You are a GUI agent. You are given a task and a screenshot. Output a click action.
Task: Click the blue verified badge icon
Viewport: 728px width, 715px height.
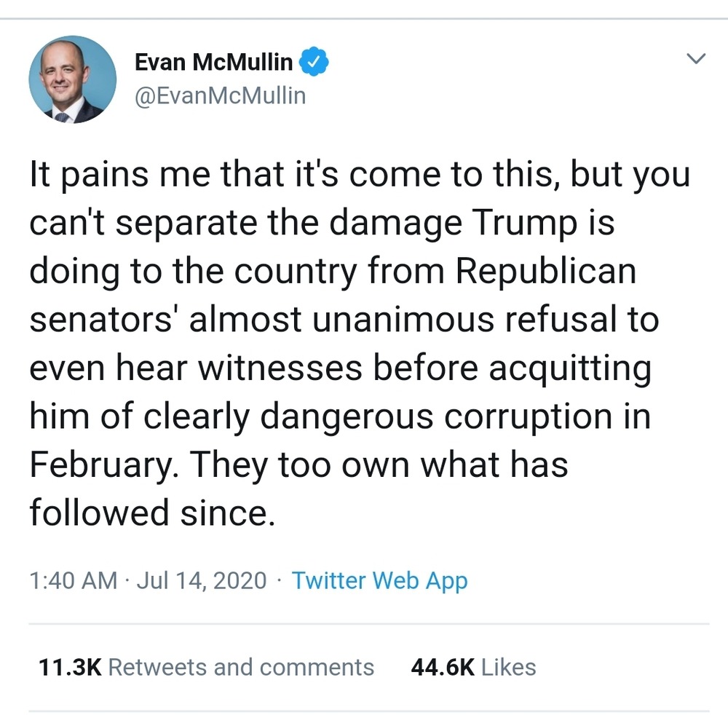[314, 61]
